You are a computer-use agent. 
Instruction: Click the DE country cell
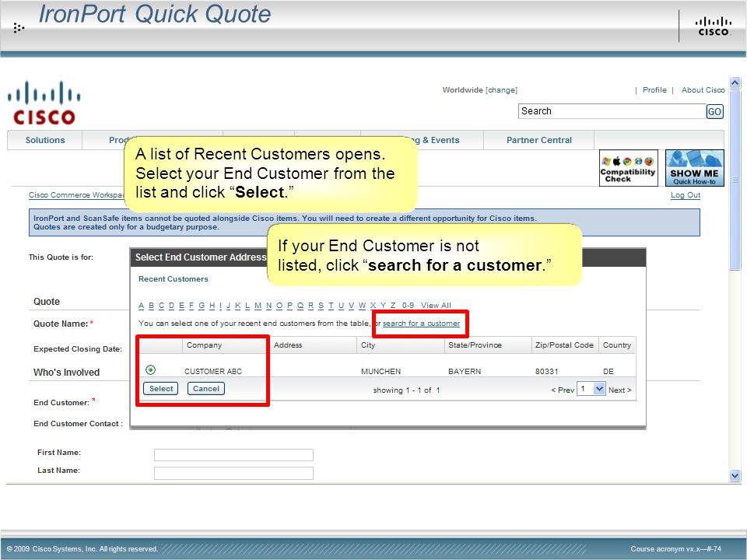click(x=608, y=372)
